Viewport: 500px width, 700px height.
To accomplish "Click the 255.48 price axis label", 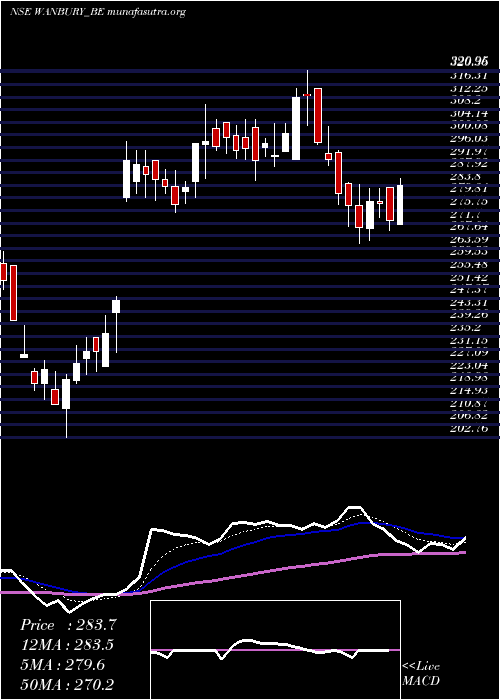I will [x=468, y=265].
